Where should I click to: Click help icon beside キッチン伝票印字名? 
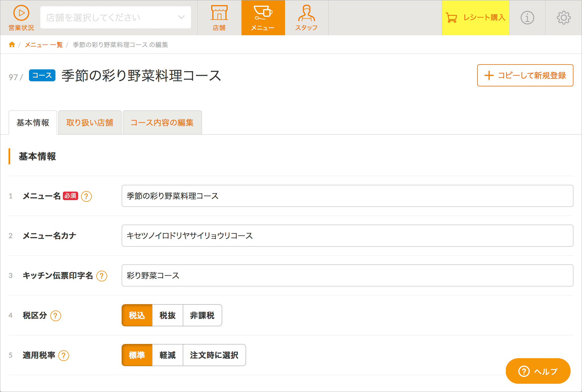[102, 276]
